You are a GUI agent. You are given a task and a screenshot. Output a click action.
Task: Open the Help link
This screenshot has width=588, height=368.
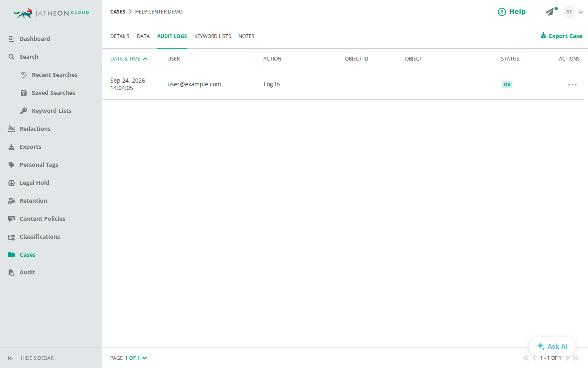point(512,12)
